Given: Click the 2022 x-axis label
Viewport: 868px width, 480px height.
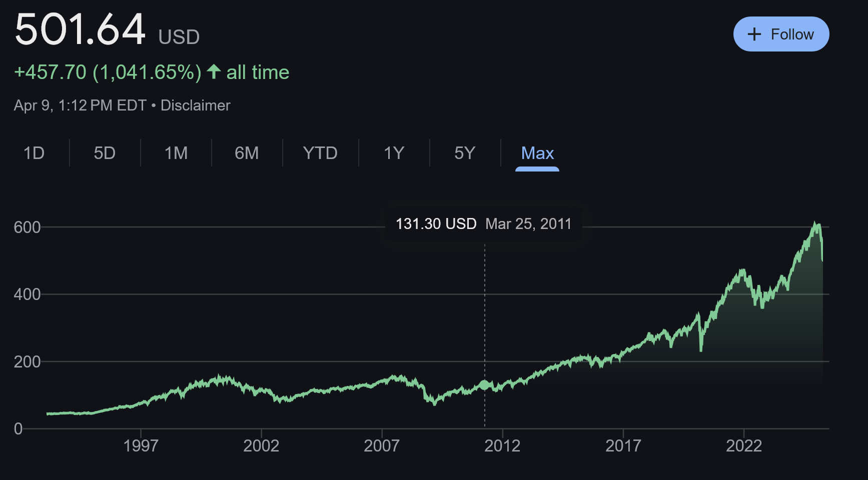Looking at the screenshot, I should pos(744,445).
